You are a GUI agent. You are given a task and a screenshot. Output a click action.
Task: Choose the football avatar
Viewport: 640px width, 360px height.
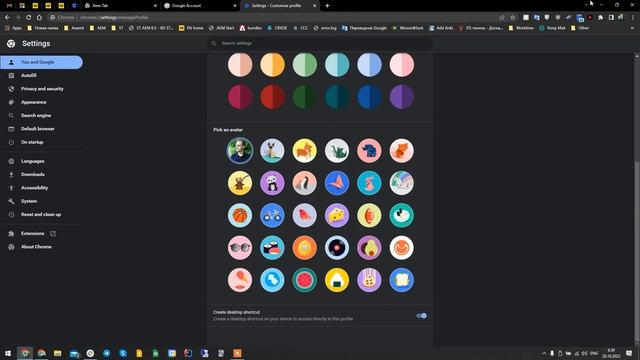pos(369,215)
